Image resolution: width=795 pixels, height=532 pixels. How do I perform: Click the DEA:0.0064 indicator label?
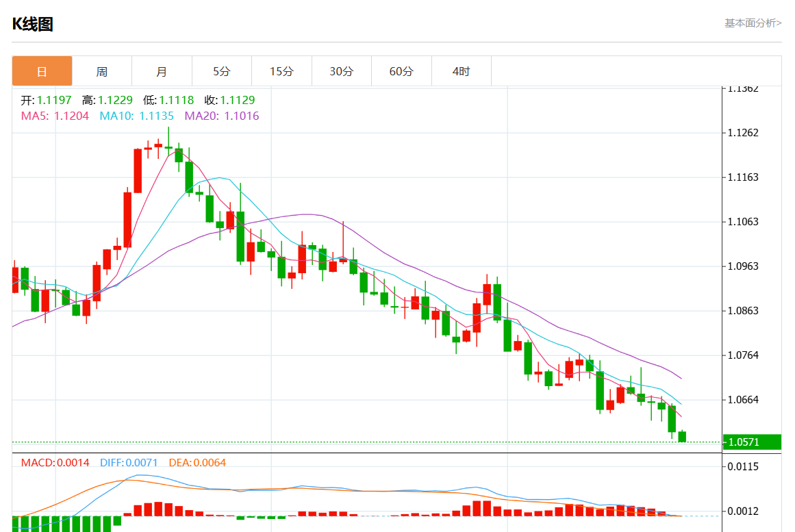(x=197, y=463)
